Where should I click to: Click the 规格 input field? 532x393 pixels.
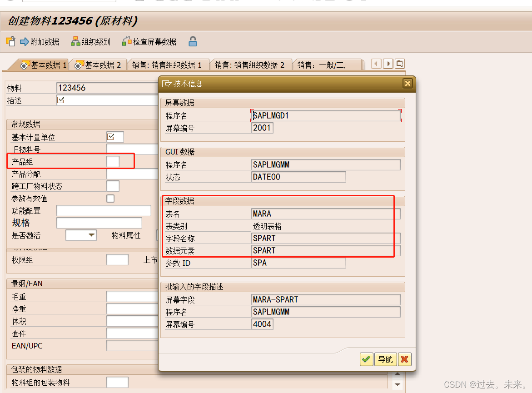pyautogui.click(x=99, y=223)
